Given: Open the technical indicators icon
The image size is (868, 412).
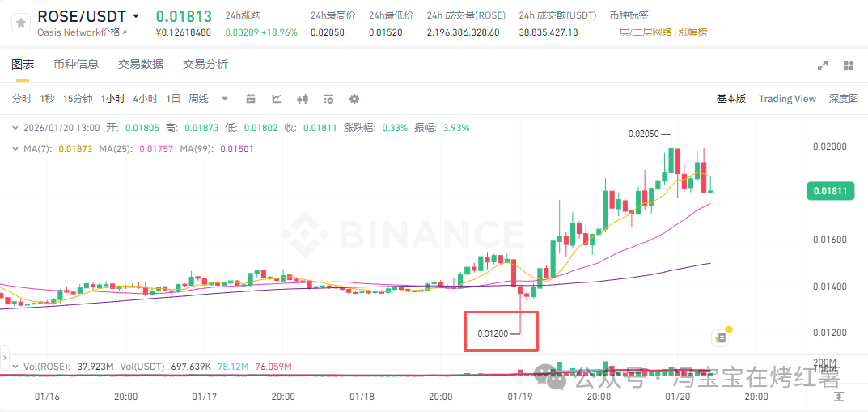Looking at the screenshot, I should 276,99.
